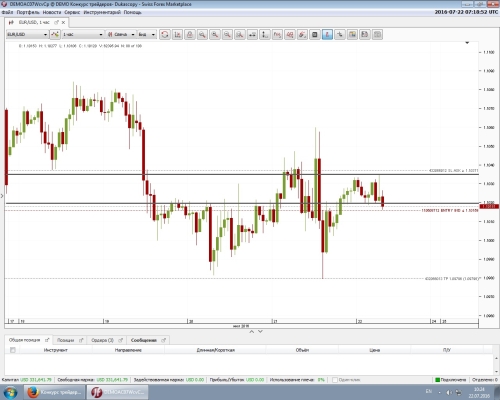Image resolution: width=500 pixels, height=400 pixels.
Task: Toggle the checkbox in the bottom status bar
Action: point(335,380)
